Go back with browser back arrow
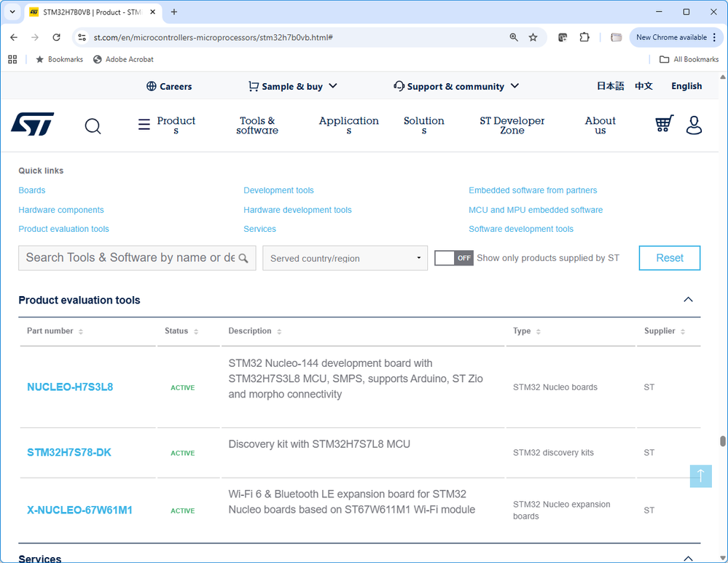 [14, 37]
